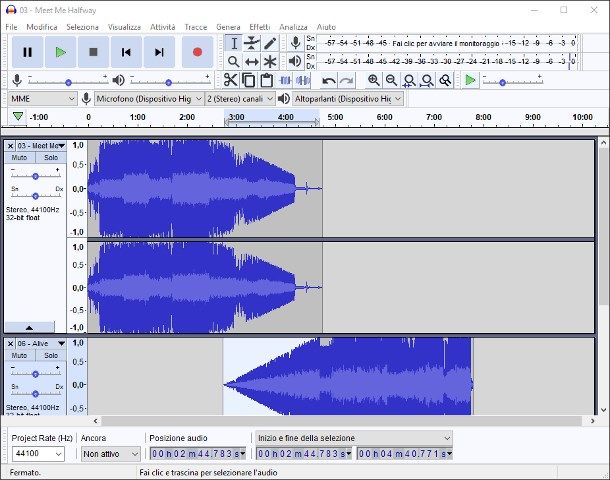Click the selection end time field 00h04m40.771s

coord(405,454)
